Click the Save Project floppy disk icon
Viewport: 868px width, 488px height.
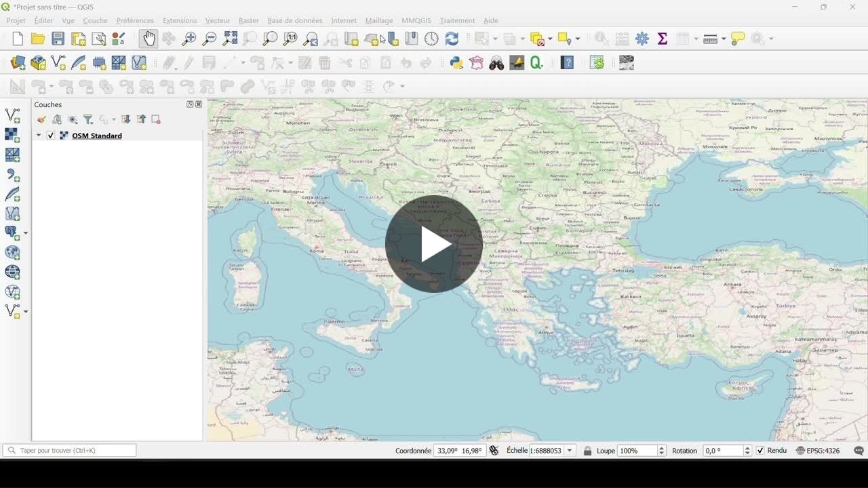(x=58, y=39)
